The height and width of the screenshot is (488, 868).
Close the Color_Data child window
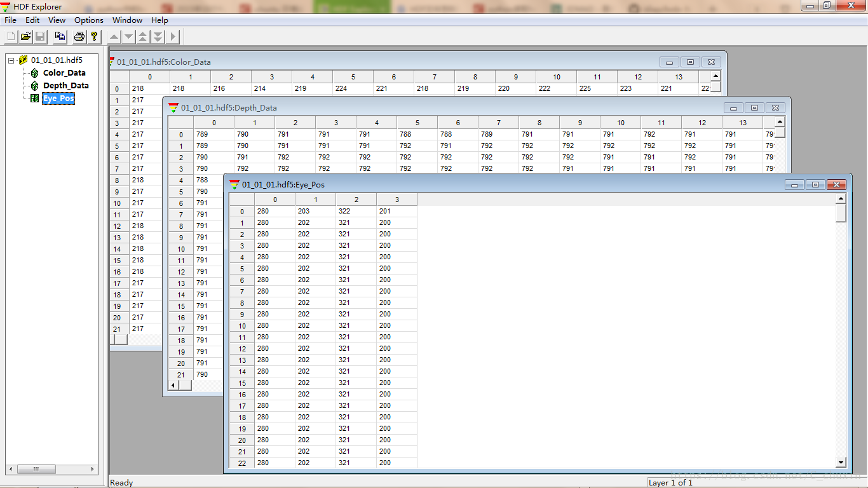(x=711, y=62)
